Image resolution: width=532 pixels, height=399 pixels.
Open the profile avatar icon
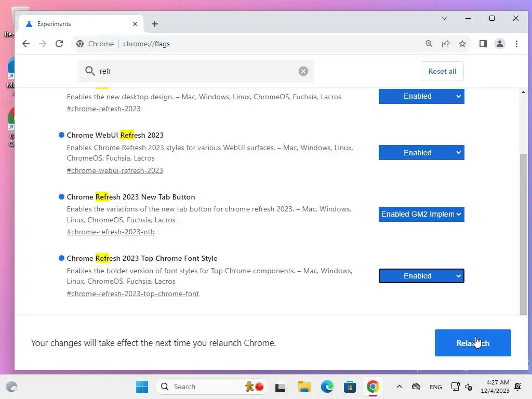tap(499, 44)
